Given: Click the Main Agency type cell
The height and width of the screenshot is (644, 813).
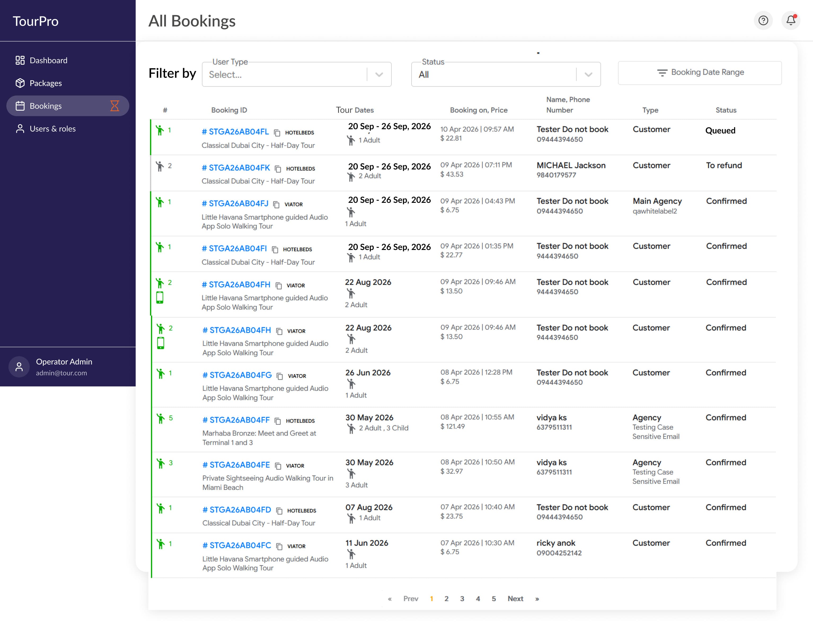Looking at the screenshot, I should [657, 201].
